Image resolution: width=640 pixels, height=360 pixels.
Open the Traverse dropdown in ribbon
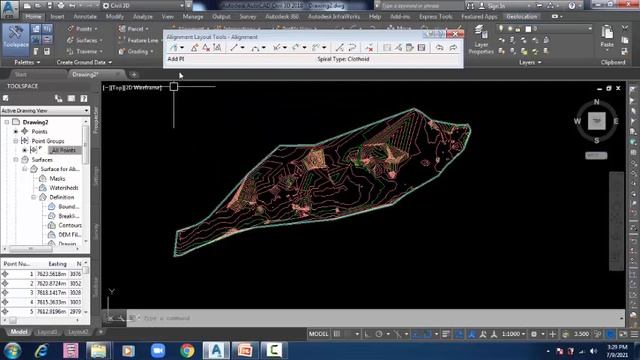[85, 51]
